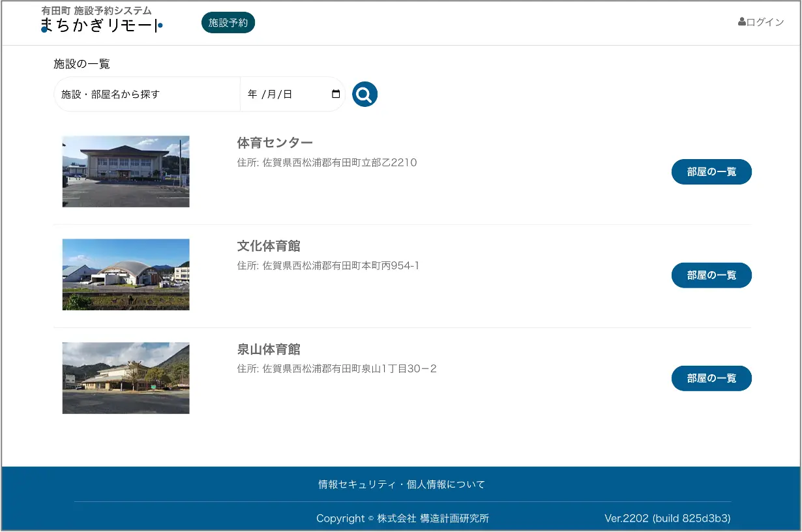Click the magnifying glass search button
This screenshot has width=802, height=532.
coord(364,95)
